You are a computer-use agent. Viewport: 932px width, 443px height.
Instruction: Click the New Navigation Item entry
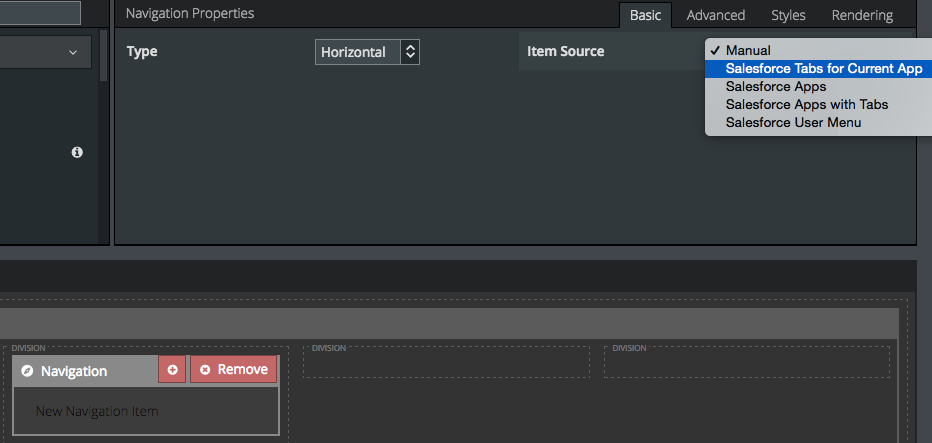click(x=97, y=411)
